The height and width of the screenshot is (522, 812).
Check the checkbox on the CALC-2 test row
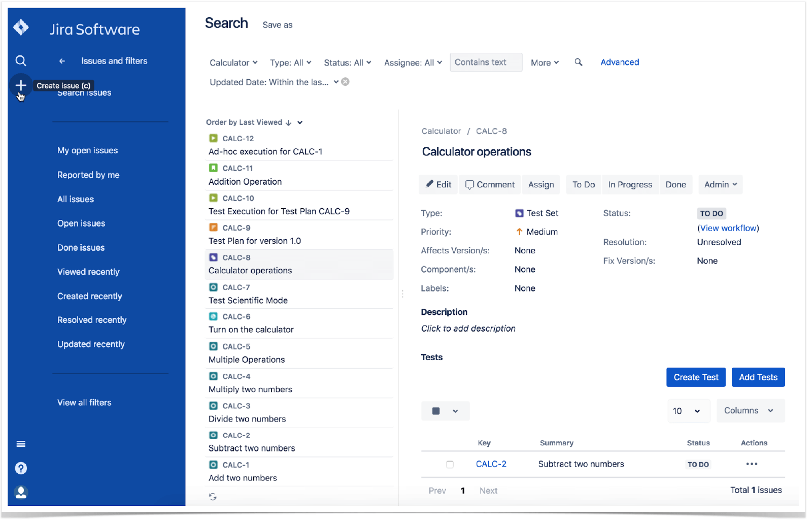pos(450,464)
